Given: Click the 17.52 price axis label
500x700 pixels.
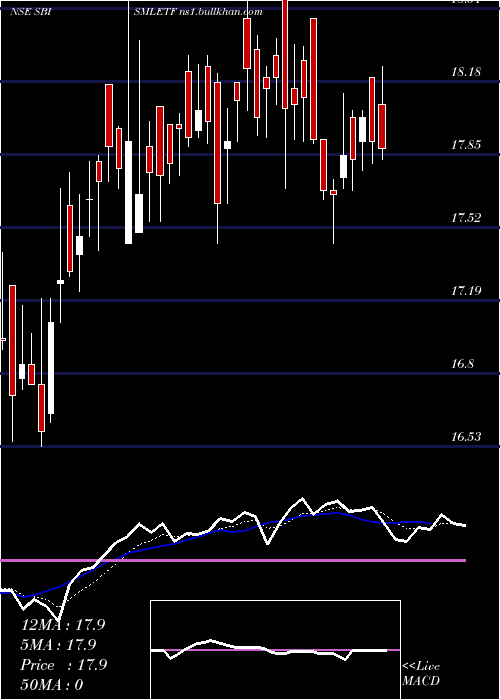Looking at the screenshot, I should click(x=466, y=218).
